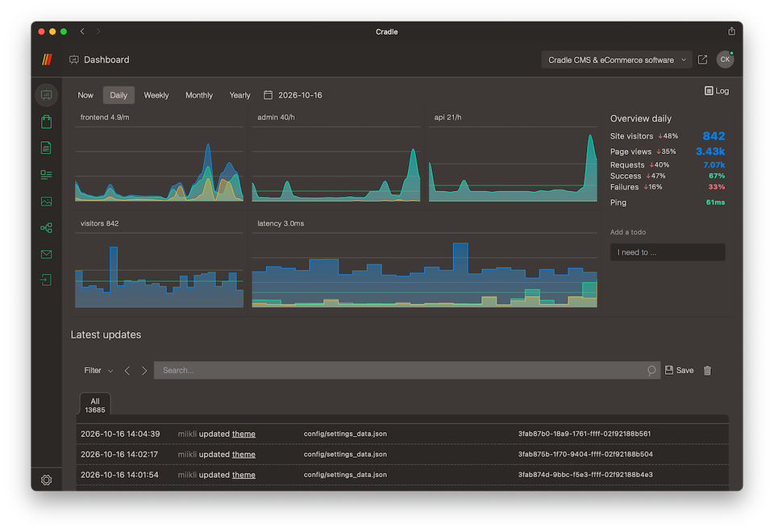Viewport: 774px width, 532px height.
Task: Click ID 3fab87b0-18a9-1761-ffff-02f92188b561
Action: 585,434
